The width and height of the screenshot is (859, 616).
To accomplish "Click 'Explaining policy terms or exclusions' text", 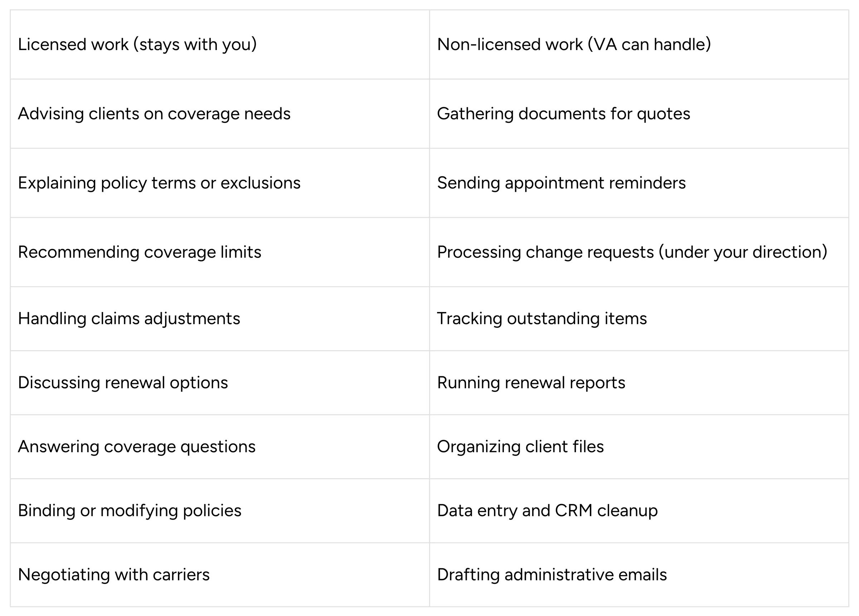I will [x=159, y=183].
